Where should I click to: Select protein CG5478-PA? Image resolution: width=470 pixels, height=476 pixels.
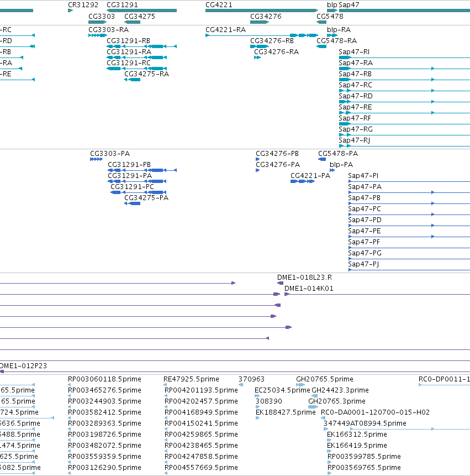(x=338, y=154)
